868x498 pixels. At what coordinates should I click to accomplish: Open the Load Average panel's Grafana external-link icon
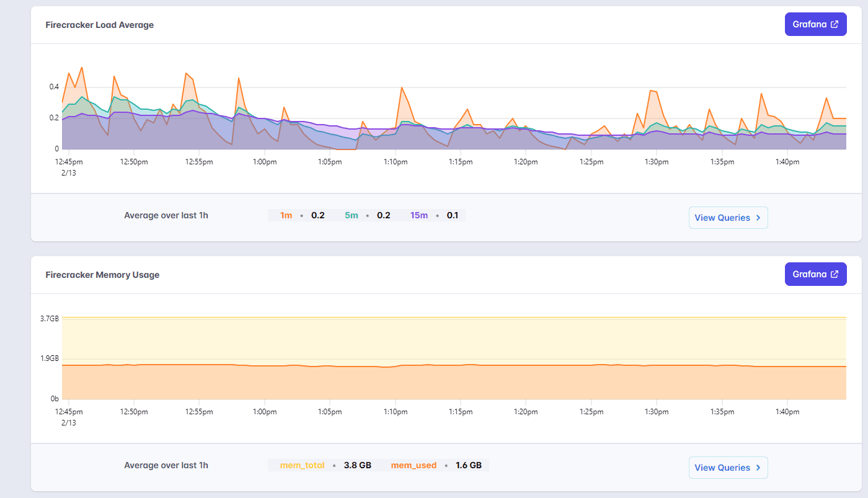point(835,24)
